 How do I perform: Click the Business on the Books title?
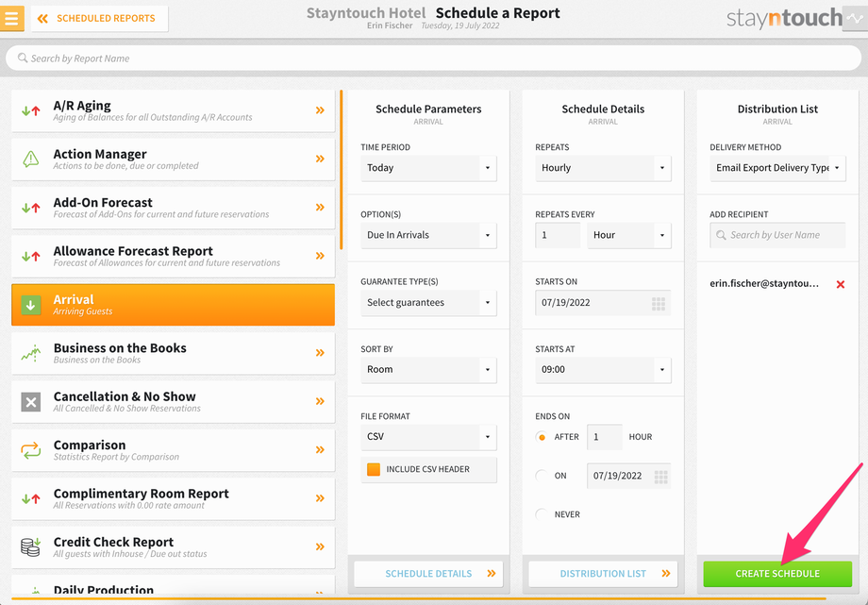[120, 348]
